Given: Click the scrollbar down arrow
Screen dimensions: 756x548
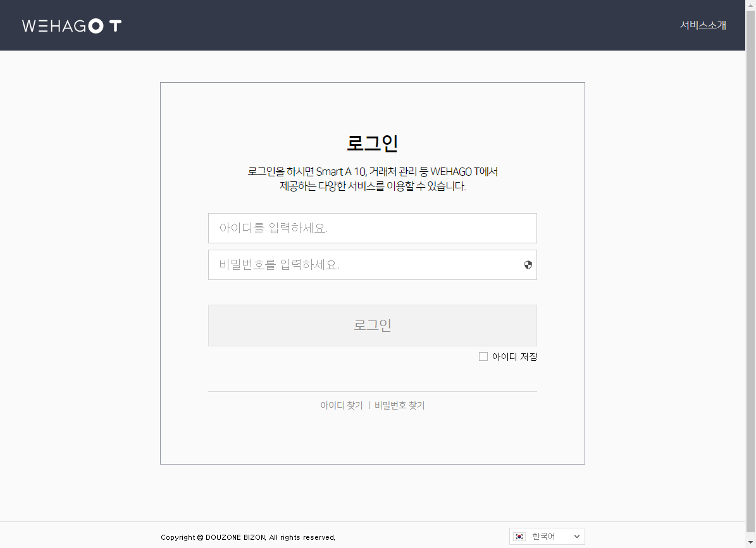Looking at the screenshot, I should 751,543.
